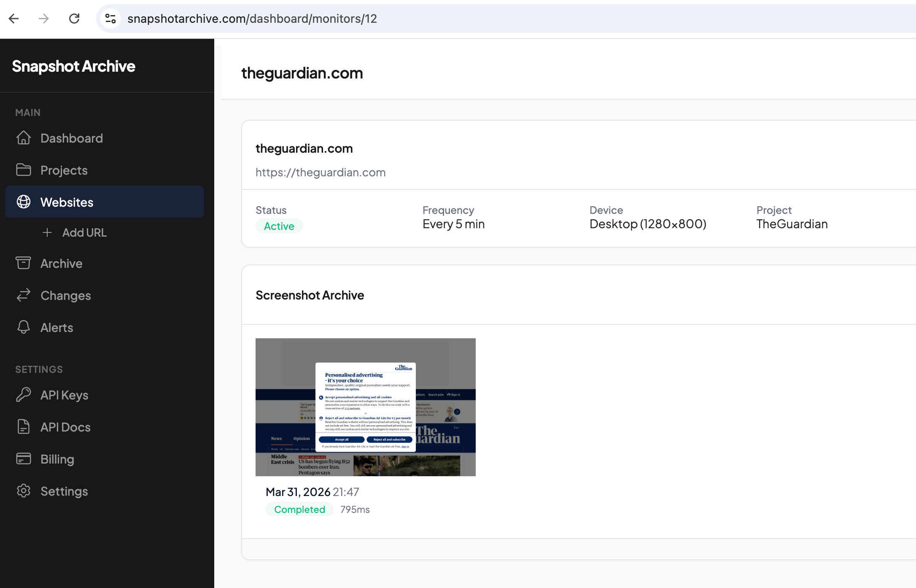
Task: Click the browser back arrow
Action: tap(14, 19)
